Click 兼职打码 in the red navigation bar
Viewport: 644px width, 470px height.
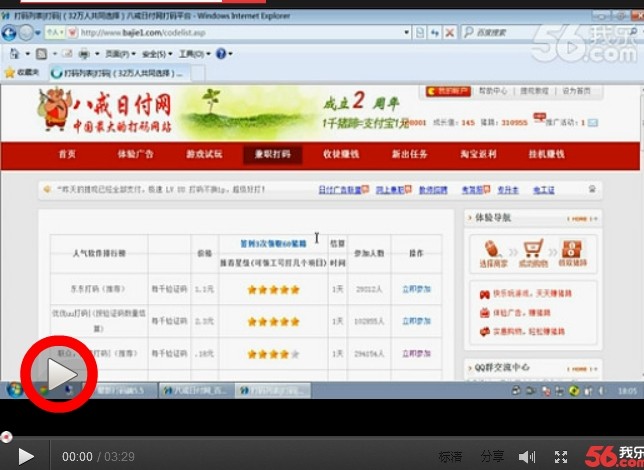tap(273, 154)
